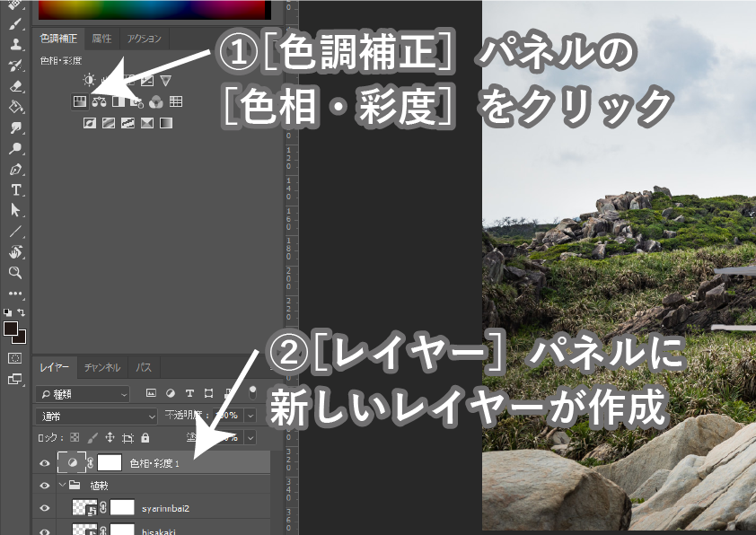This screenshot has width=756, height=535.
Task: Add a Vibrance adjustment
Action: click(x=166, y=80)
